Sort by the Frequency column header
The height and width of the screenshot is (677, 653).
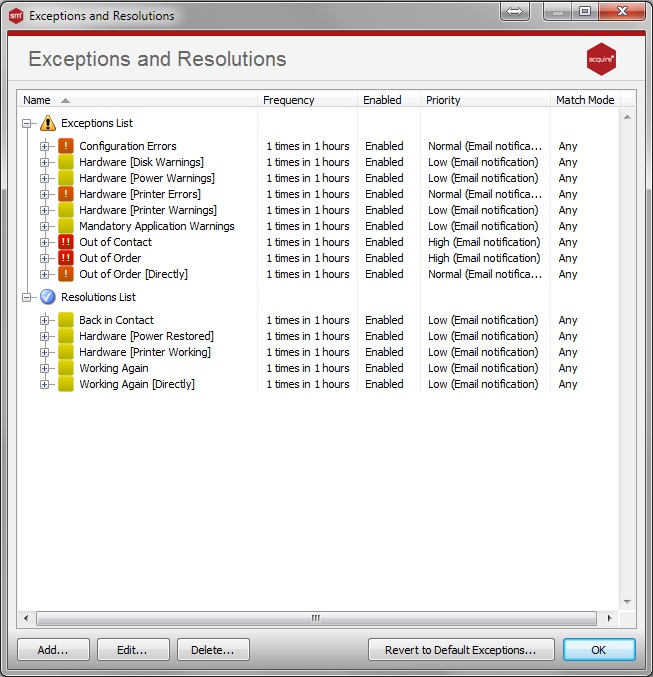click(x=307, y=100)
